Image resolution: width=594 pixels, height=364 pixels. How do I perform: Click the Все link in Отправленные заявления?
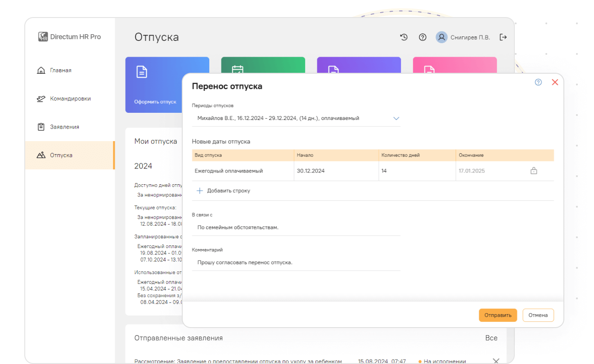[x=491, y=338]
